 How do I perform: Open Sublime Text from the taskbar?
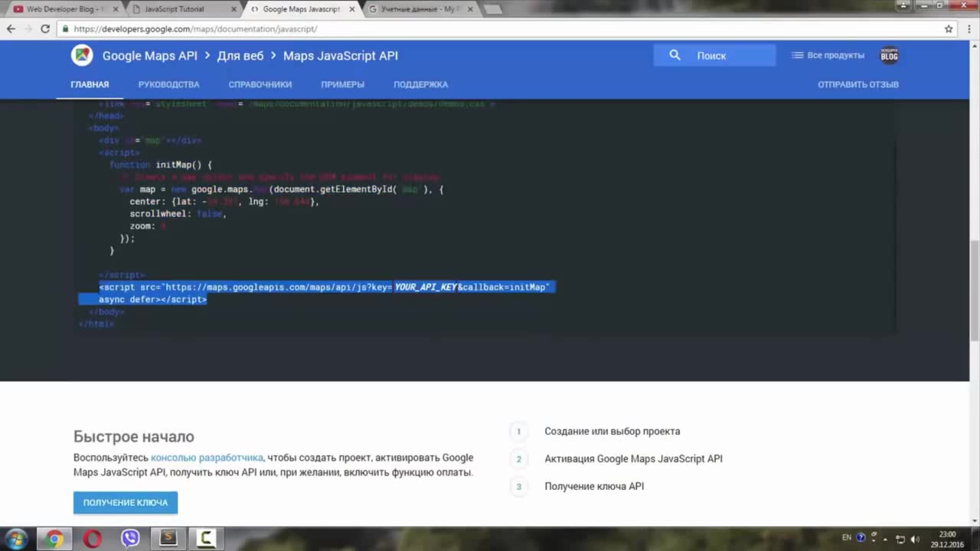point(168,539)
